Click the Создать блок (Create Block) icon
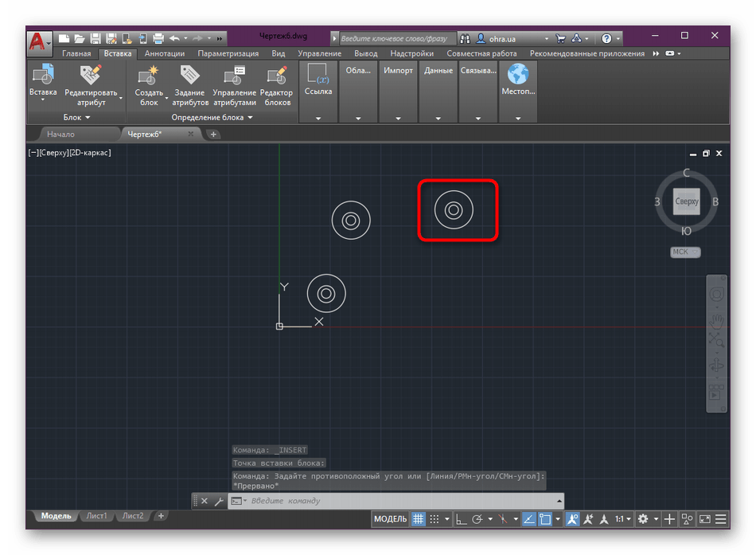 (x=149, y=76)
